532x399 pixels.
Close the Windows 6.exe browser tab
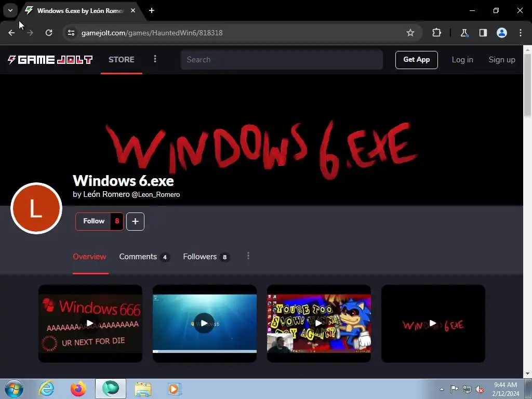tap(133, 10)
